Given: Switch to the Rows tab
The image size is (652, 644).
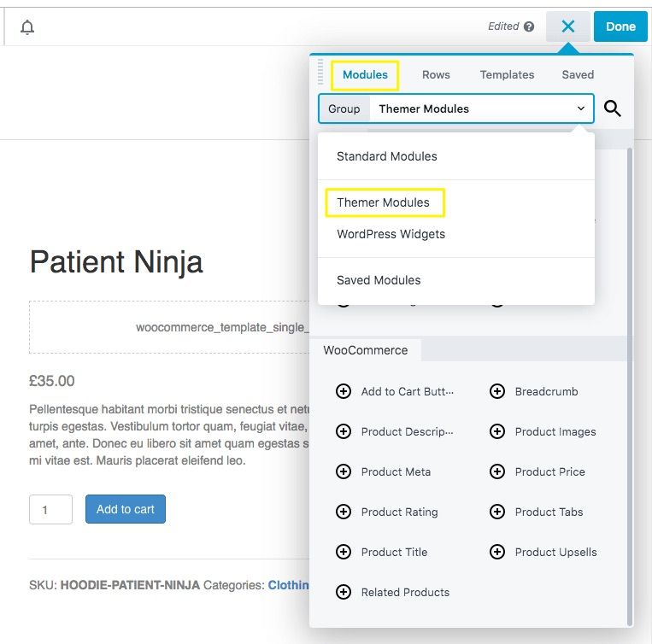Looking at the screenshot, I should [x=436, y=74].
